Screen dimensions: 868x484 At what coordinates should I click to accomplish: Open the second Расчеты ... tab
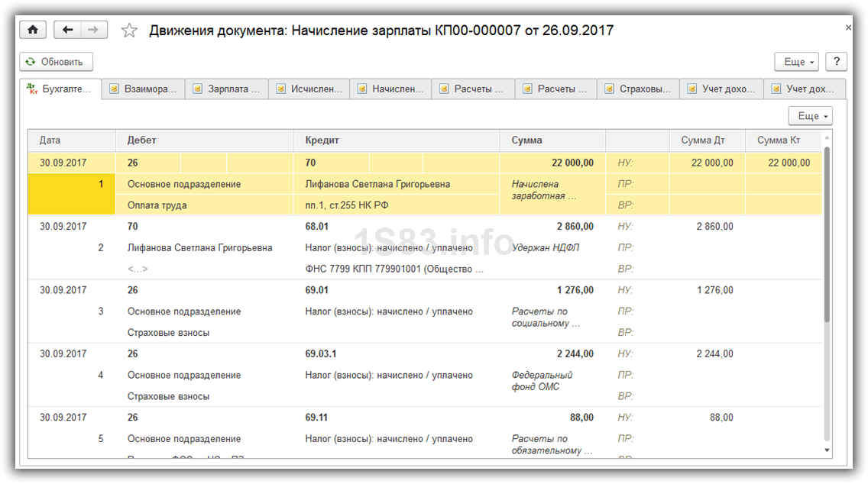(555, 89)
